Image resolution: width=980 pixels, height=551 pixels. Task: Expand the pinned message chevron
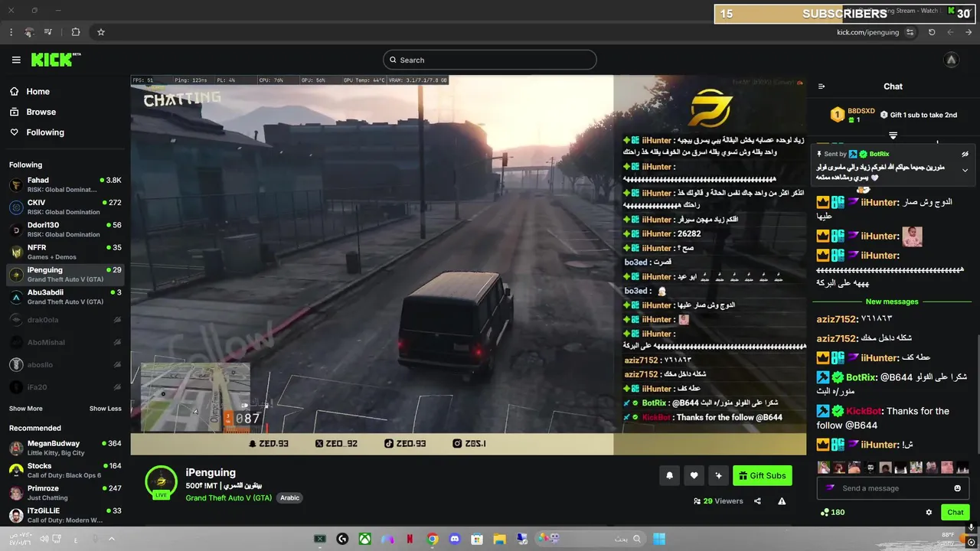coord(965,170)
